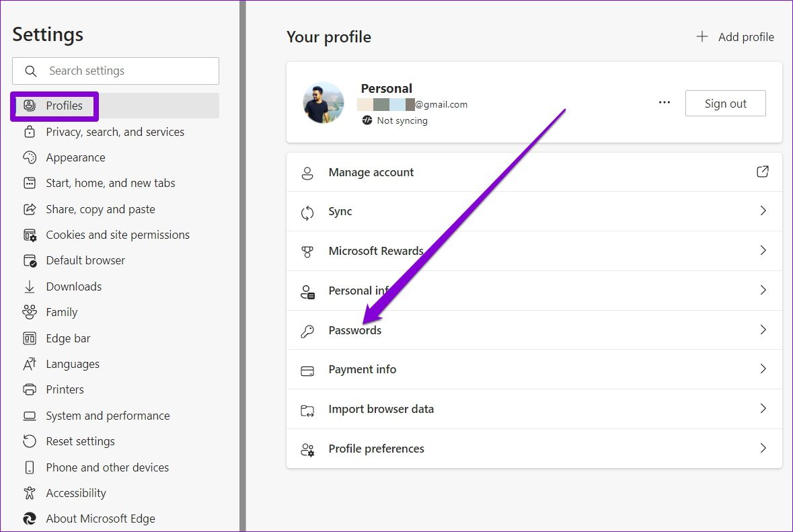Viewport: 793px width, 532px height.
Task: Expand the Passwords row chevron
Action: pyautogui.click(x=763, y=330)
